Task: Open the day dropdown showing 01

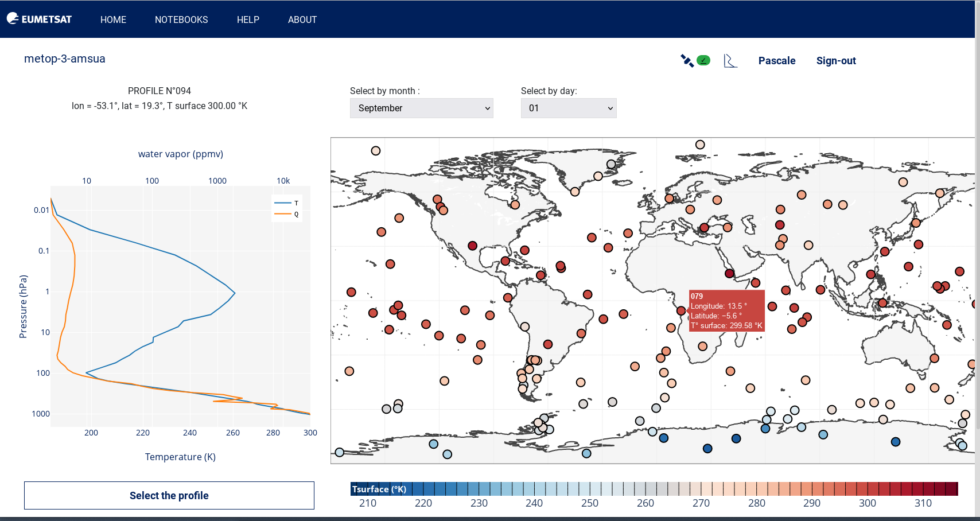Action: (568, 108)
